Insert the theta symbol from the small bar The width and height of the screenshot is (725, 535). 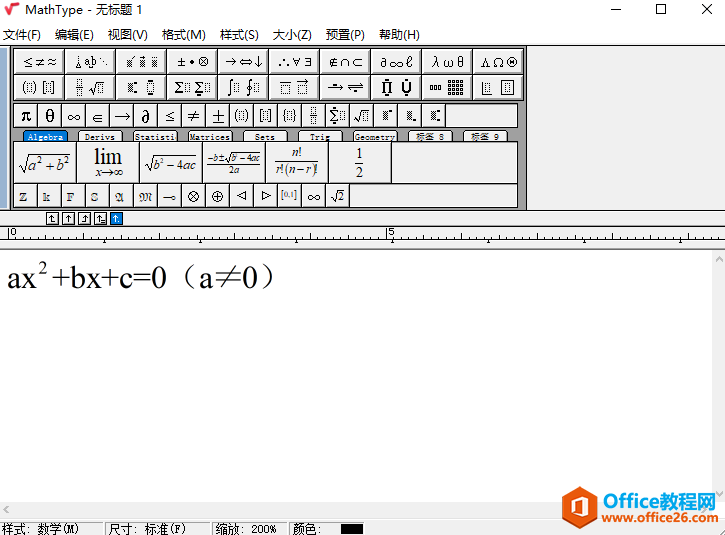tap(50, 116)
